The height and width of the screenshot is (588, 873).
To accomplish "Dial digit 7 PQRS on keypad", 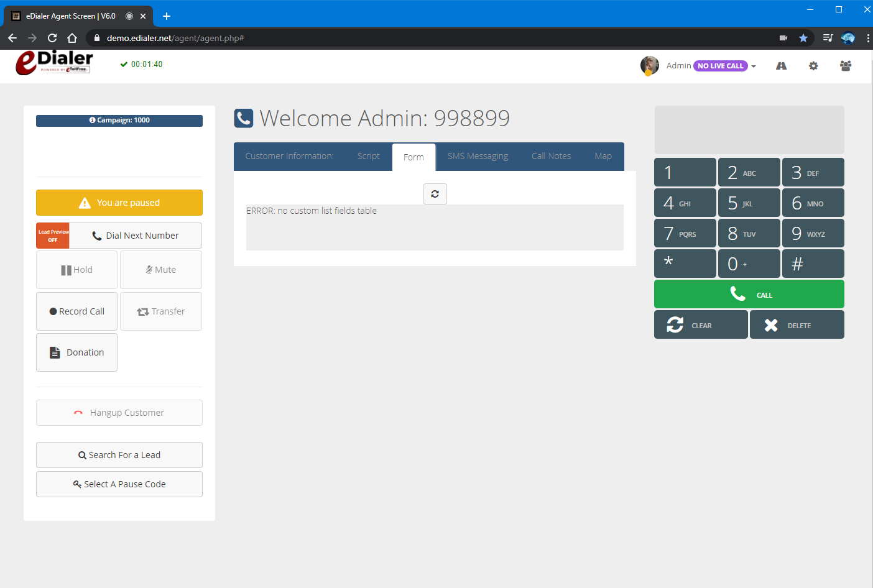I will click(685, 233).
